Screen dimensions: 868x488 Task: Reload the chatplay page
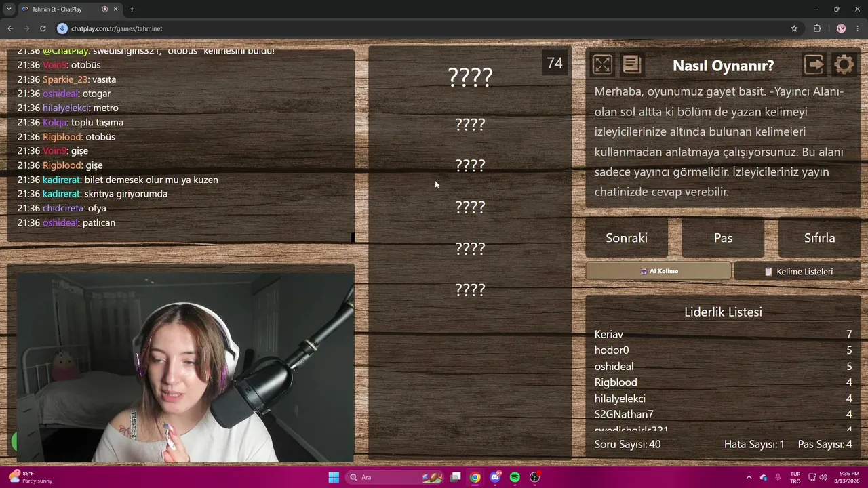coord(43,28)
